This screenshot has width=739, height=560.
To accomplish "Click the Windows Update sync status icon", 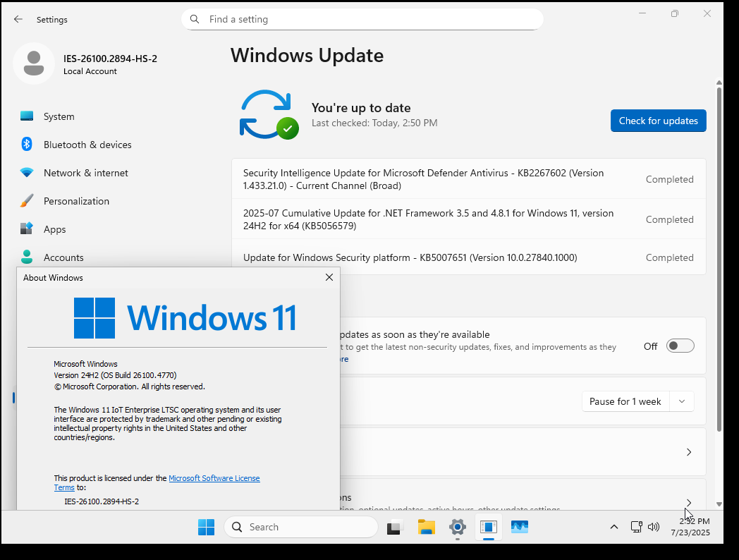I will (269, 114).
